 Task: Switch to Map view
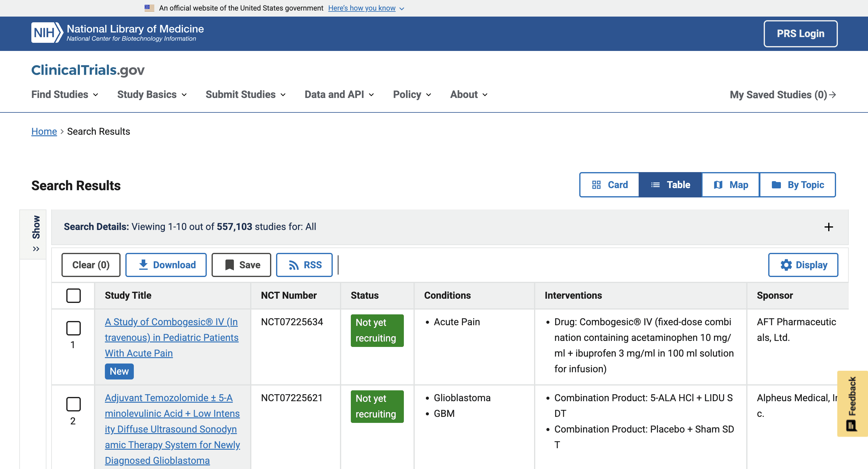(730, 185)
